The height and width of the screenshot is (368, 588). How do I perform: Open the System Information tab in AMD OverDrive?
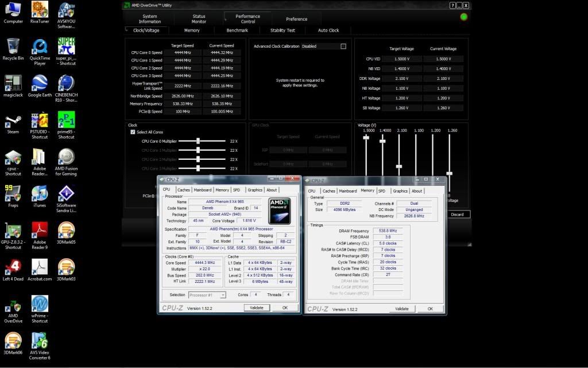pos(150,19)
